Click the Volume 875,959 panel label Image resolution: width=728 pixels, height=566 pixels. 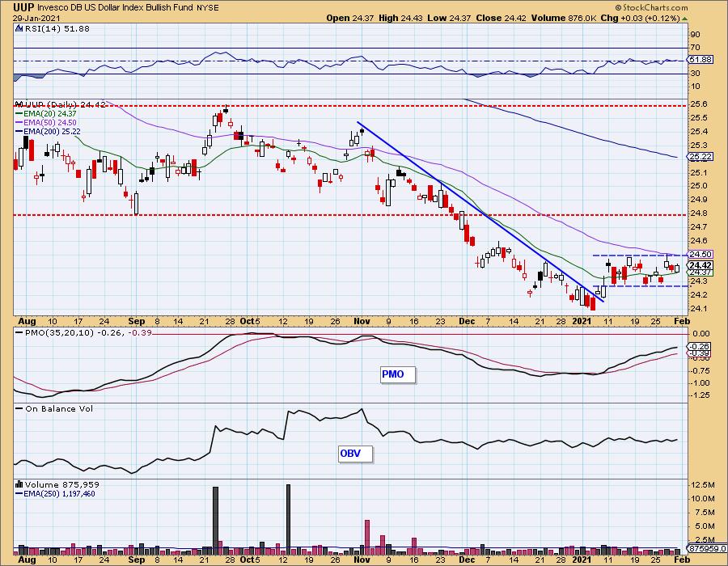[x=61, y=484]
